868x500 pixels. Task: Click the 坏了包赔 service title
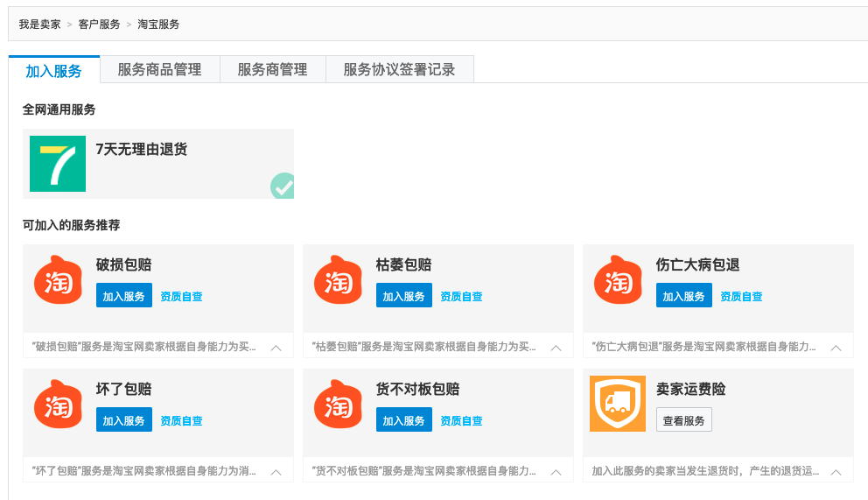pos(124,390)
